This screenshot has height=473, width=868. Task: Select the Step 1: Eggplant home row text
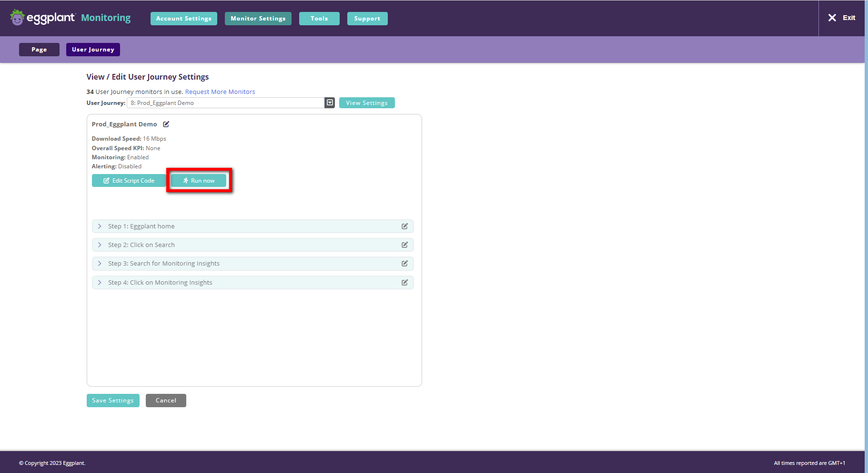tap(141, 226)
